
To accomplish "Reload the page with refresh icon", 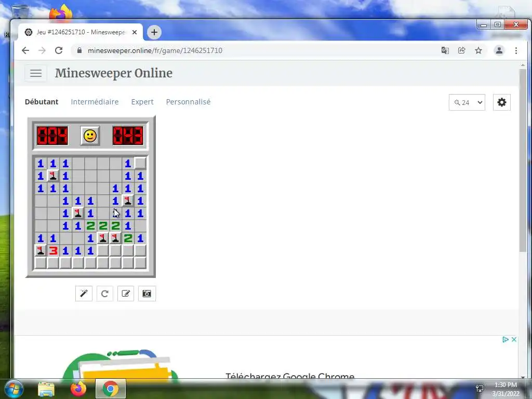I will (x=59, y=50).
